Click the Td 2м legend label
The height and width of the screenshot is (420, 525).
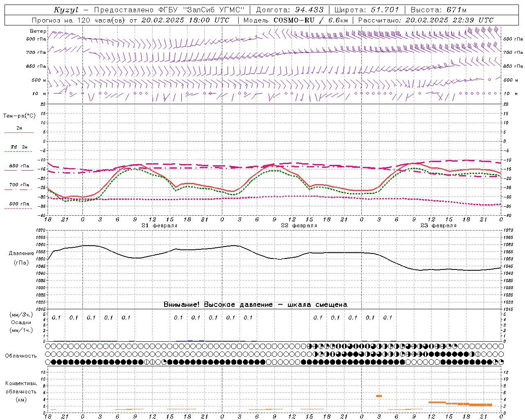pos(19,147)
